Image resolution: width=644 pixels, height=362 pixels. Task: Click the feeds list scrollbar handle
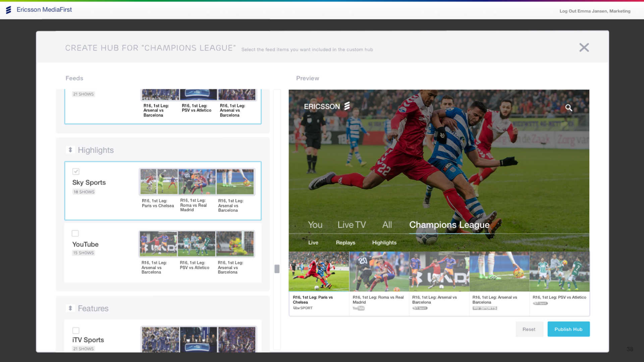tap(277, 269)
